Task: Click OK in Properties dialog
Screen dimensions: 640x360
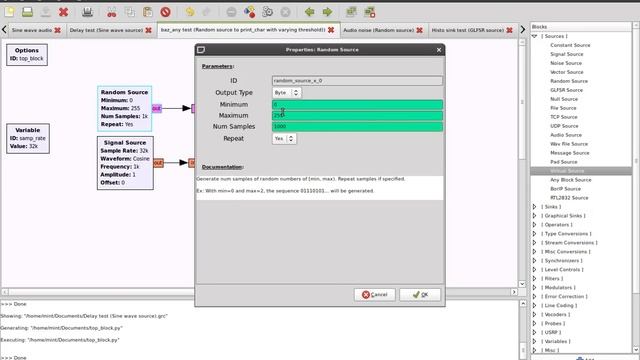Action: coord(420,295)
